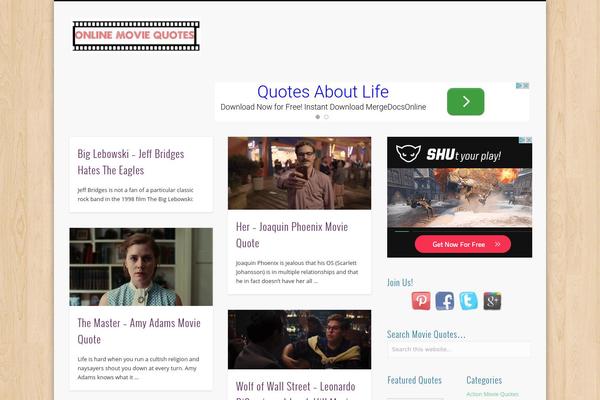Click the Wolf of Wall Street thumbnail
The width and height of the screenshot is (600, 400).
tap(299, 340)
